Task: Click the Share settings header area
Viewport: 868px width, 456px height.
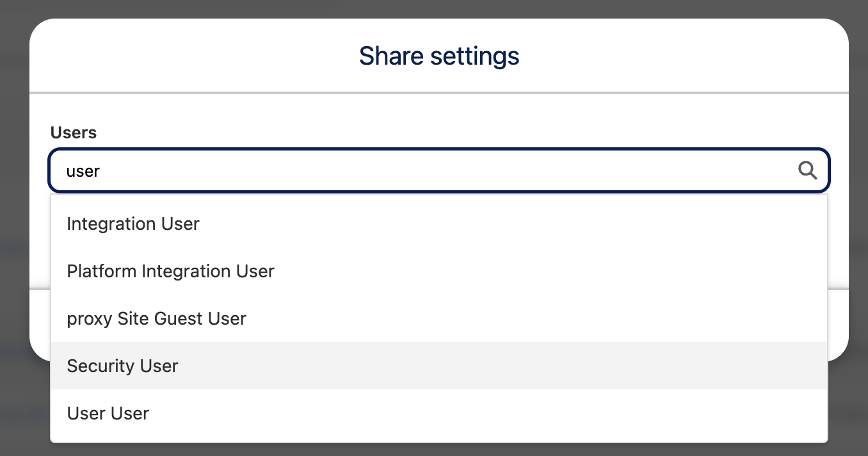Action: 438,56
